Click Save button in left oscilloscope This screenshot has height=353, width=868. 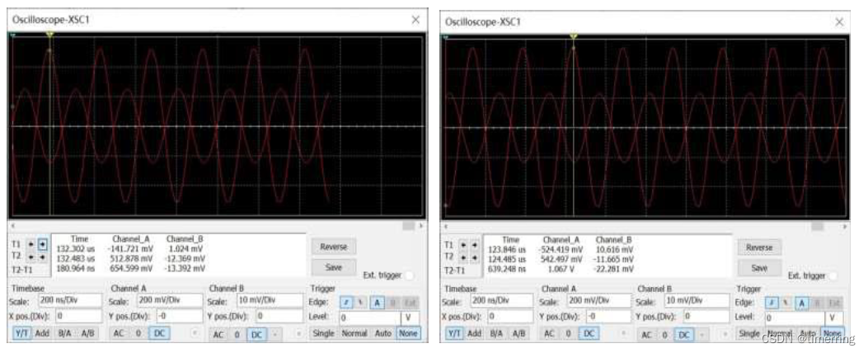pyautogui.click(x=333, y=267)
